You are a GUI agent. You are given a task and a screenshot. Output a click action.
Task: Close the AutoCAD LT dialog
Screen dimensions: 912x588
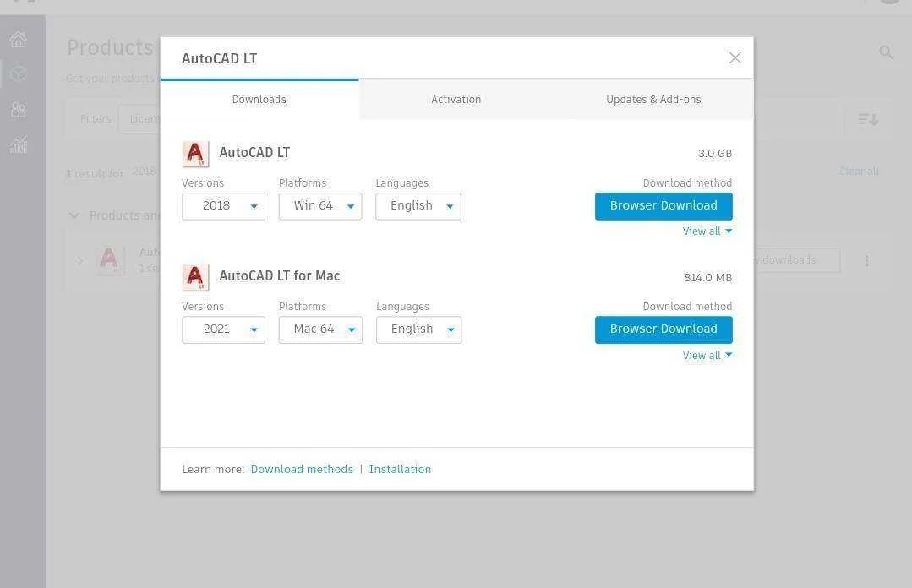pos(735,57)
